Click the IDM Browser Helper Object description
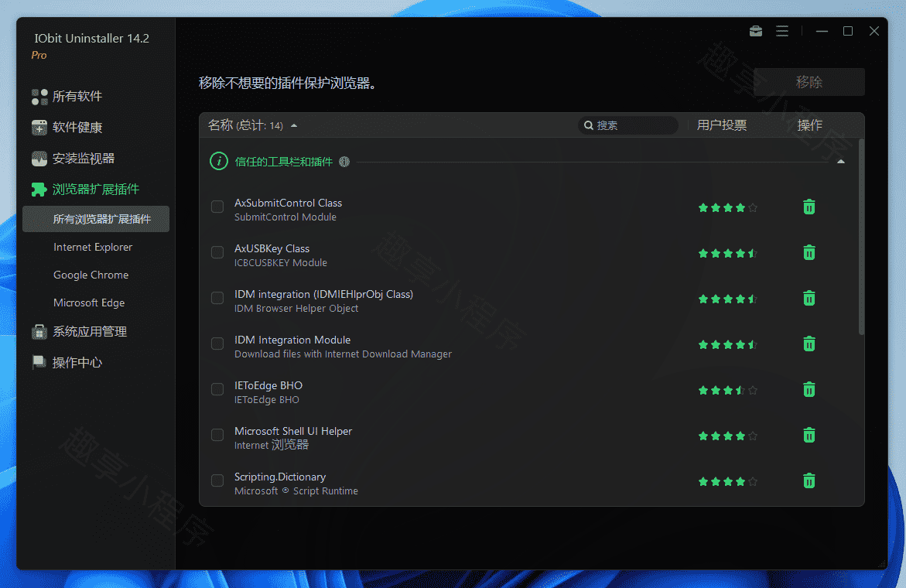This screenshot has height=588, width=906. tap(296, 309)
